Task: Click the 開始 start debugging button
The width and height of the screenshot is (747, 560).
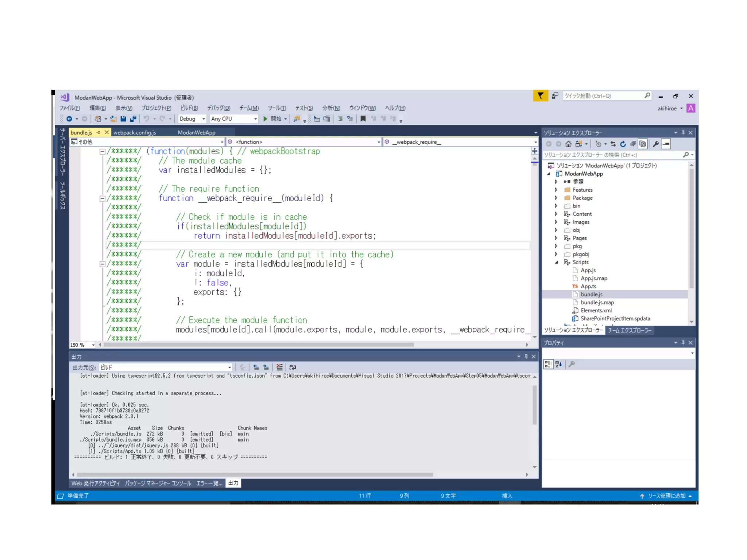Action: point(273,119)
